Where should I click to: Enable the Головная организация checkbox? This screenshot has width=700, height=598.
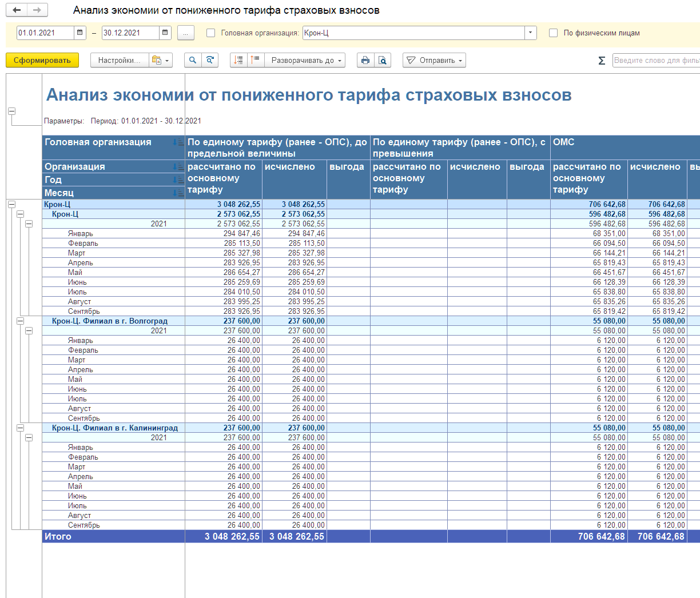click(211, 33)
